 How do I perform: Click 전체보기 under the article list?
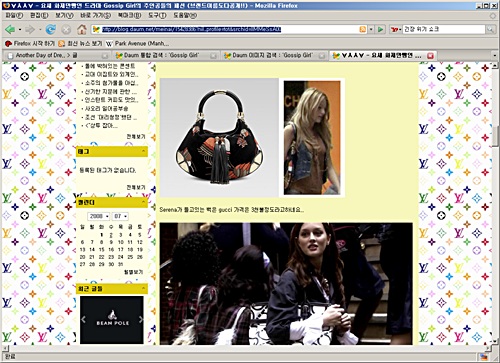click(136, 137)
